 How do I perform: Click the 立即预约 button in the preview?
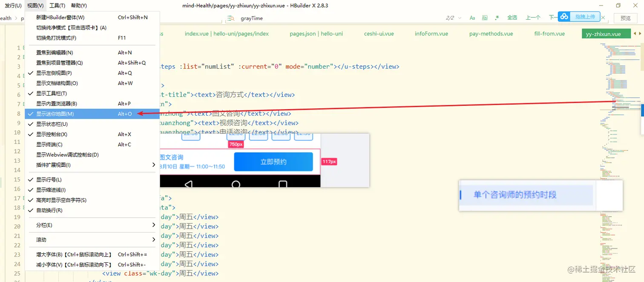point(273,162)
